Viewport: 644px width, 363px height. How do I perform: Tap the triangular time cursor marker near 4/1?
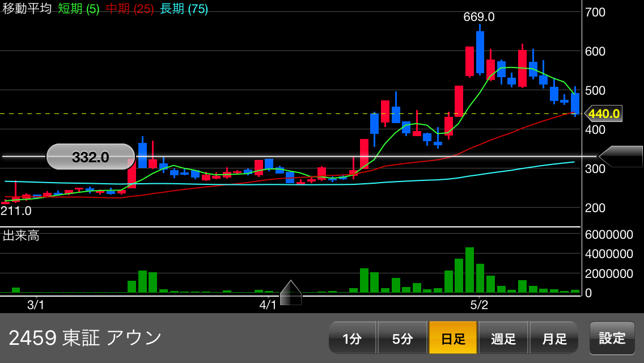[x=291, y=293]
